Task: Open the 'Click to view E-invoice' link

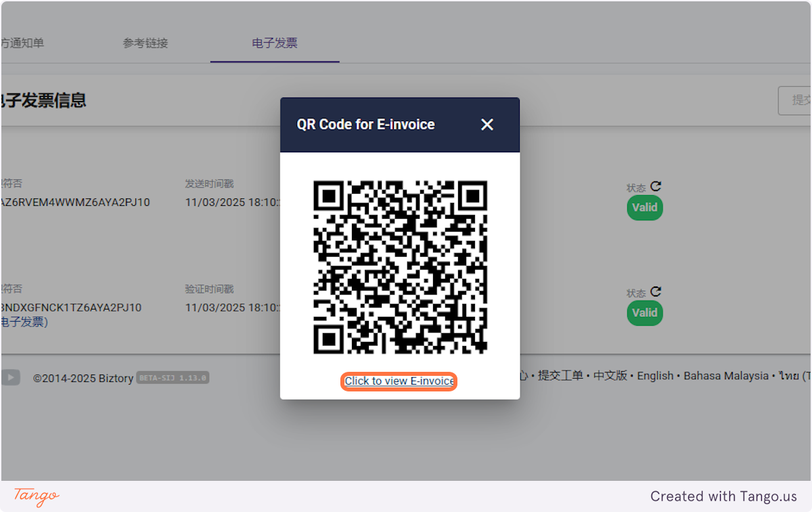Action: click(x=399, y=381)
